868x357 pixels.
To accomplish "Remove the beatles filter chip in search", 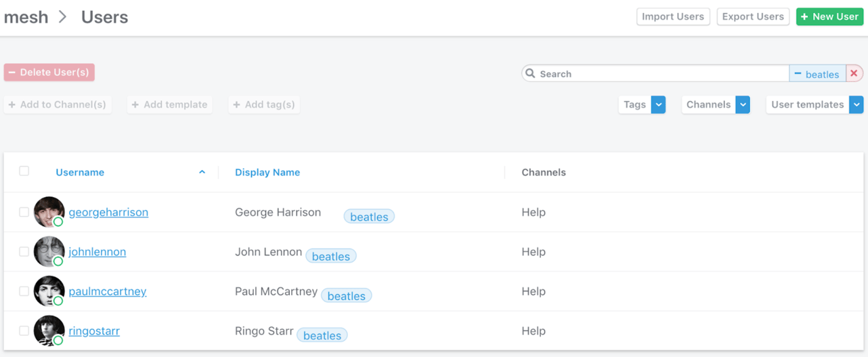I will [798, 74].
